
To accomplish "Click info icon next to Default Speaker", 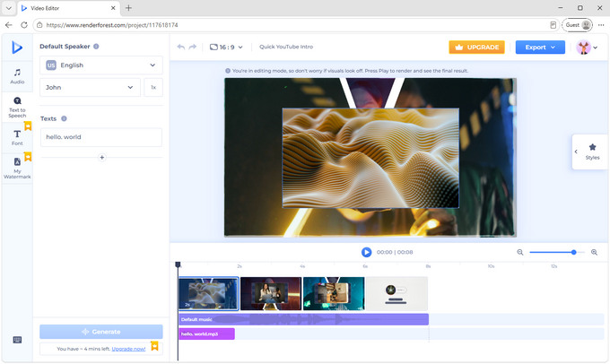I will (x=96, y=47).
